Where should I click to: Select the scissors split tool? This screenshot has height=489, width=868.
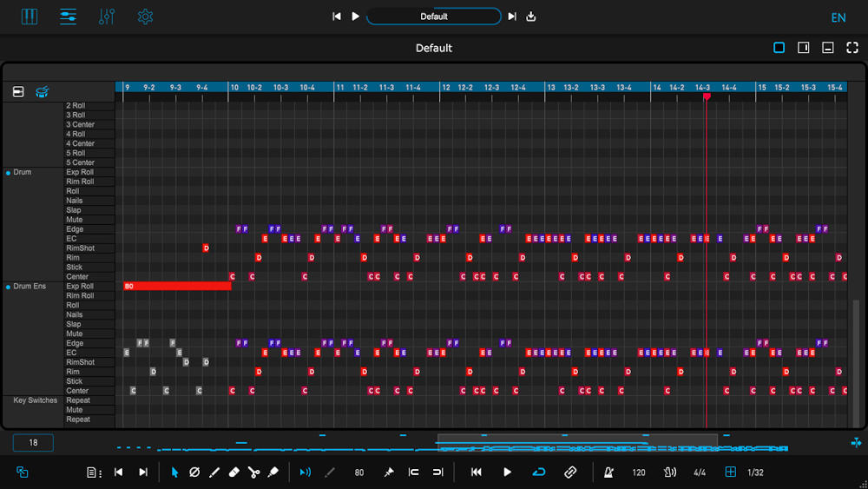click(253, 472)
